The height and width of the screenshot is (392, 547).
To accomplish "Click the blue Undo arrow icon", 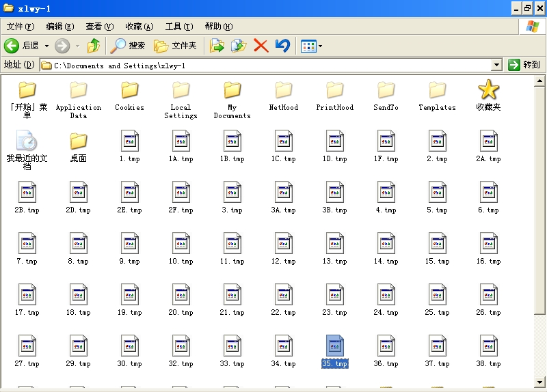I will pyautogui.click(x=282, y=46).
